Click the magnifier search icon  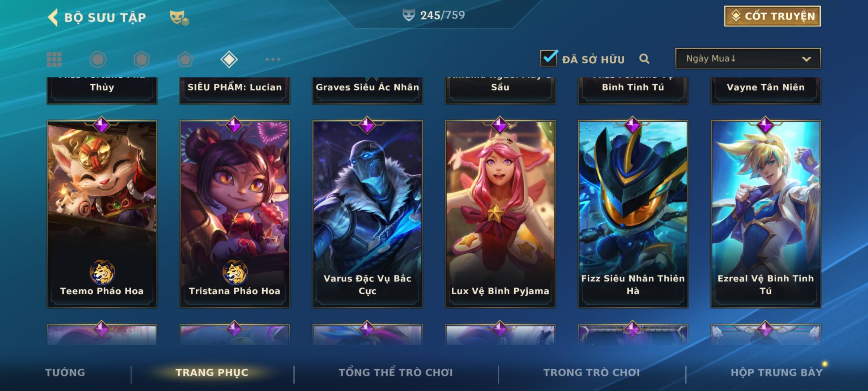(x=644, y=59)
